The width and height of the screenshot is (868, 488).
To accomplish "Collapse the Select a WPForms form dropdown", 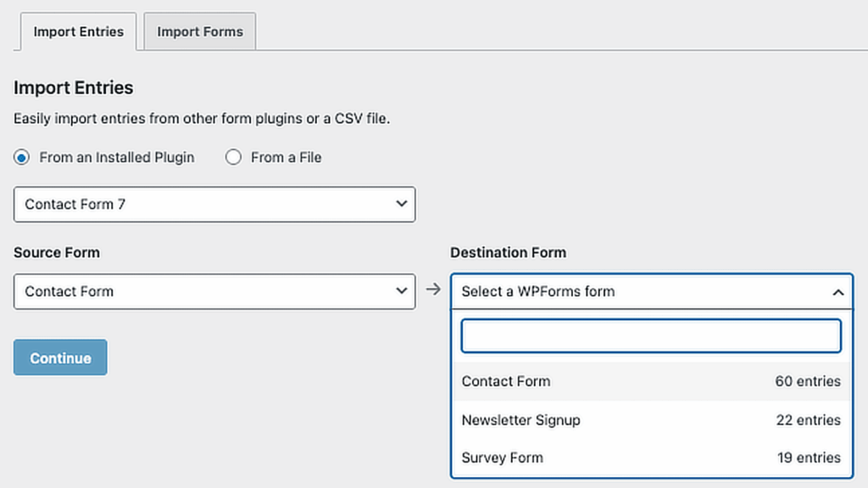I will point(652,291).
